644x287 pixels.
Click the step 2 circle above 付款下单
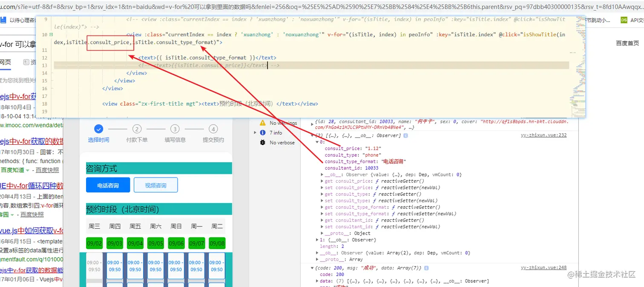click(137, 129)
